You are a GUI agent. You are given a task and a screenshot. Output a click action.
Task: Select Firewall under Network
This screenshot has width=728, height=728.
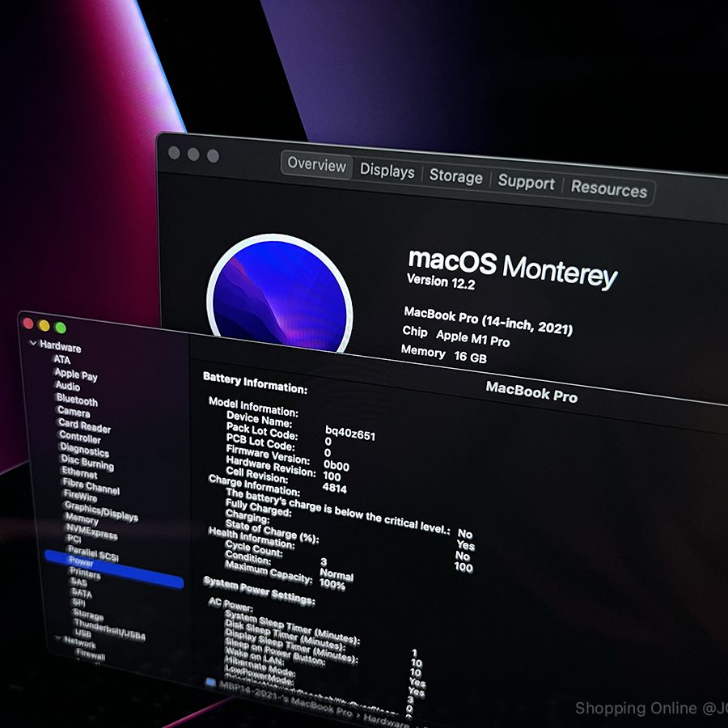pyautogui.click(x=91, y=655)
